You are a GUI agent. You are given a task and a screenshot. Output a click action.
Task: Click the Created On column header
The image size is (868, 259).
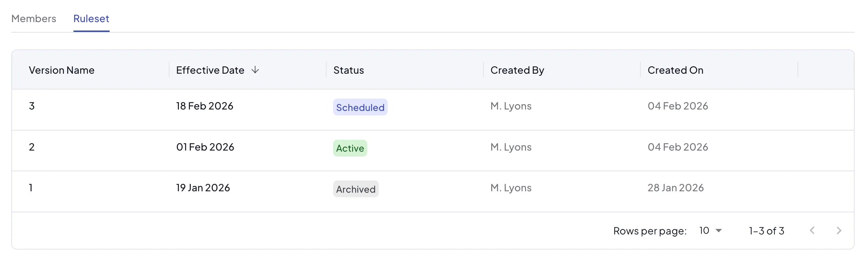click(675, 70)
